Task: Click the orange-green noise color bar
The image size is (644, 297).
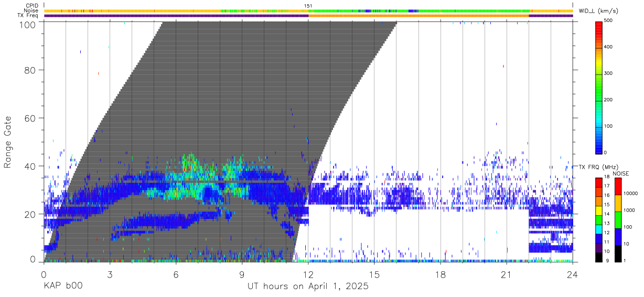Action: [x=308, y=10]
